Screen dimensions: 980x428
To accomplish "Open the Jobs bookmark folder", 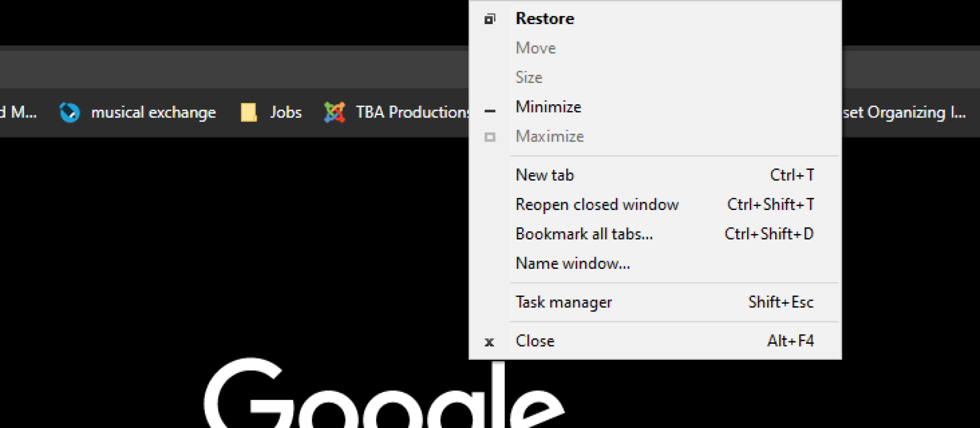I will [x=271, y=113].
